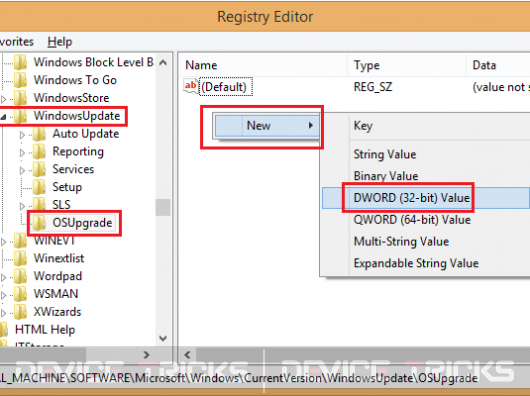Select the OSUpgrade key label
The image size is (530, 396).
82,223
